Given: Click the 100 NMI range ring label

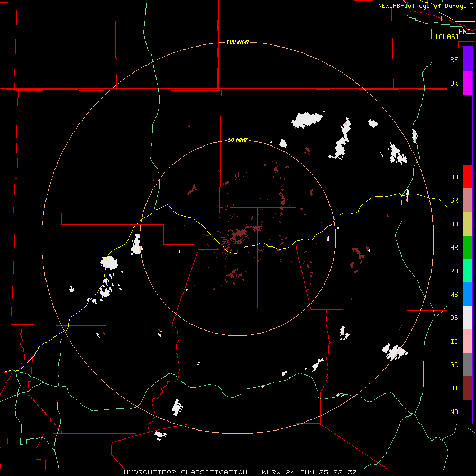Looking at the screenshot, I should 237,42.
